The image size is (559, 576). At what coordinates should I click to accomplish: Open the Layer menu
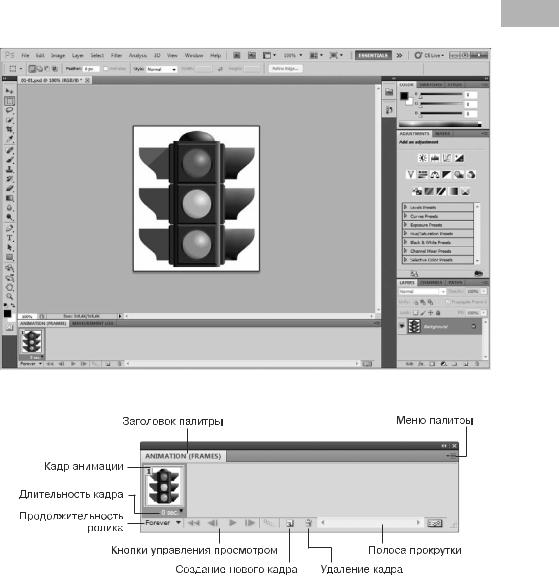[x=77, y=55]
